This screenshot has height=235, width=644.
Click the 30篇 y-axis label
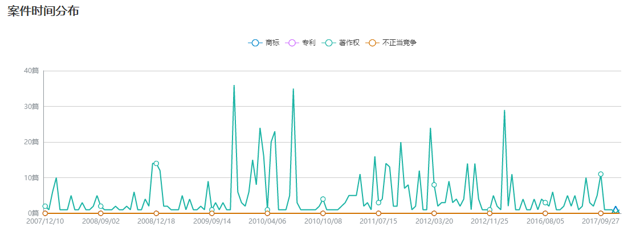pos(31,107)
